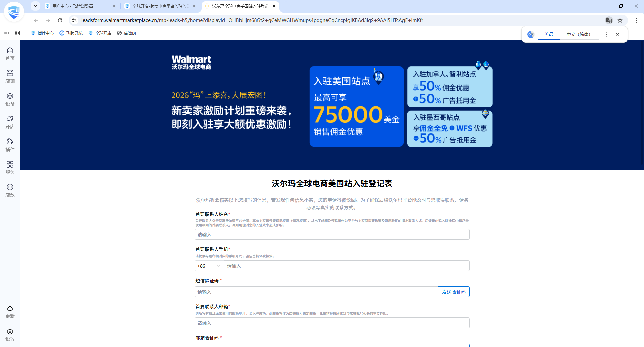This screenshot has height=347, width=644.
Task: Click the browser forward arrow
Action: [x=48, y=20]
